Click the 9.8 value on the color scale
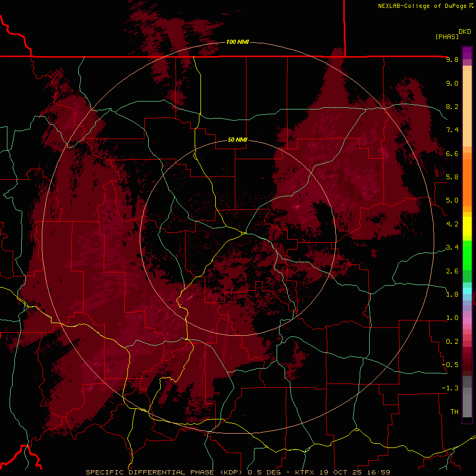Viewport: 476px width, 476px height. point(452,59)
